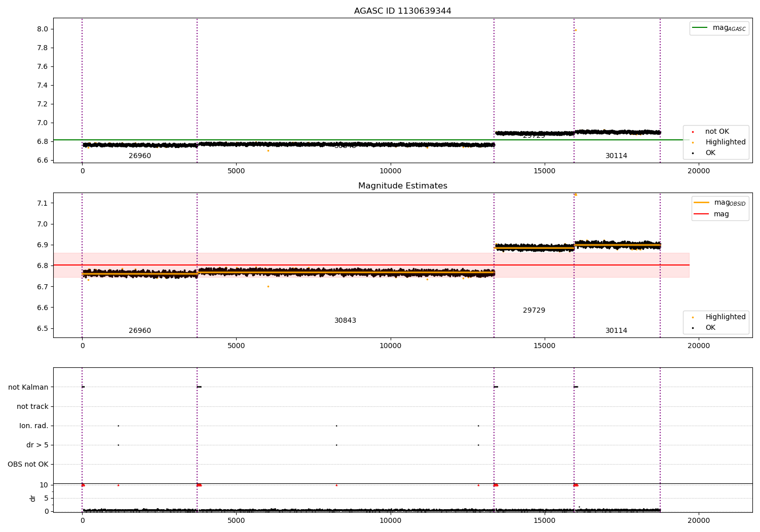
Task: Click the 'OBS not OK' row label
Action: pyautogui.click(x=28, y=465)
